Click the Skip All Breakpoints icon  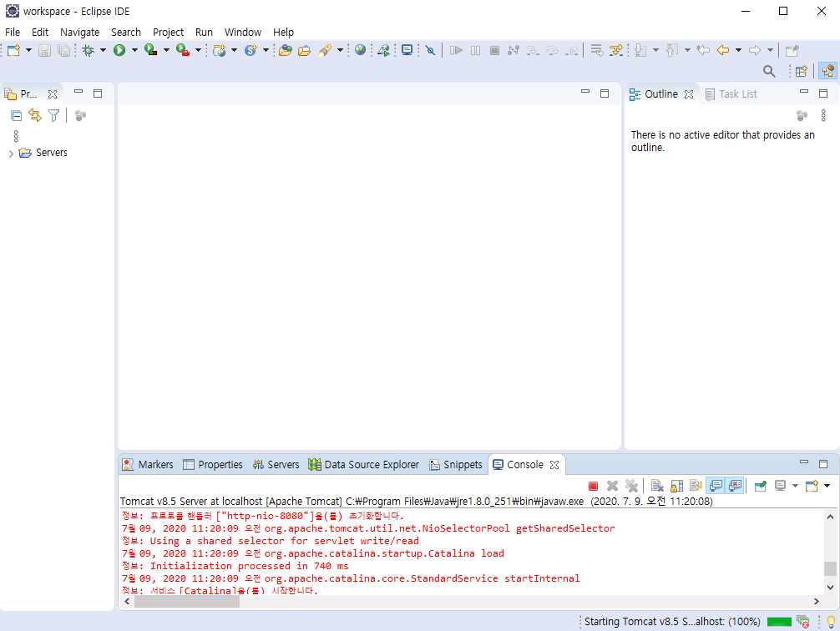(x=430, y=50)
